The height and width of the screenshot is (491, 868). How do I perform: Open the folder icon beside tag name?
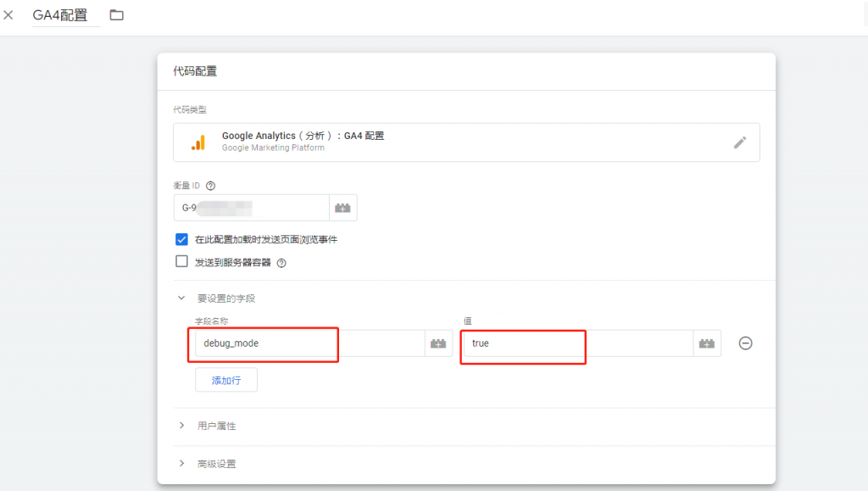(116, 15)
